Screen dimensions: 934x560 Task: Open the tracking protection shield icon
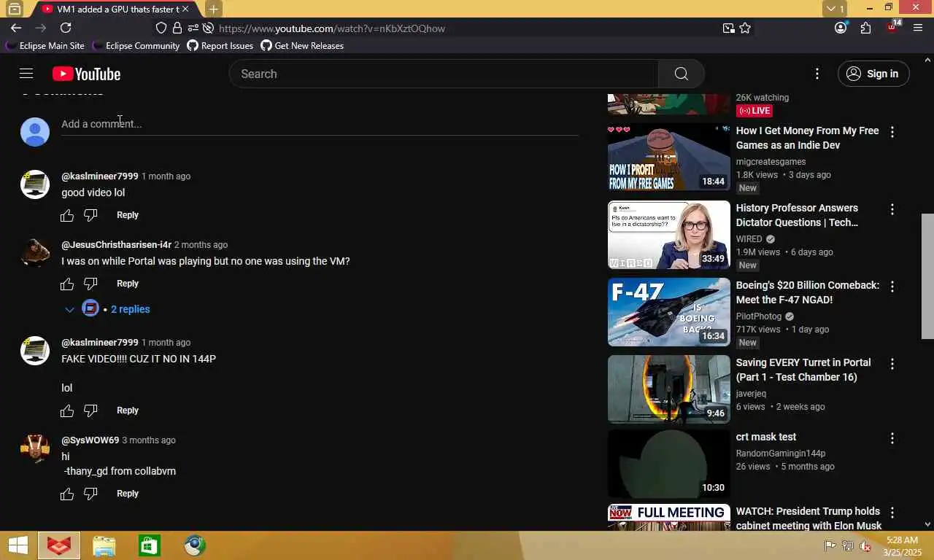(x=161, y=28)
